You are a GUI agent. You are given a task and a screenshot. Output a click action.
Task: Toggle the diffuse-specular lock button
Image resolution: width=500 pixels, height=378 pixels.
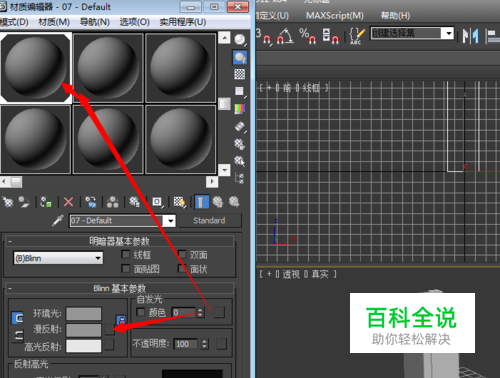18,336
